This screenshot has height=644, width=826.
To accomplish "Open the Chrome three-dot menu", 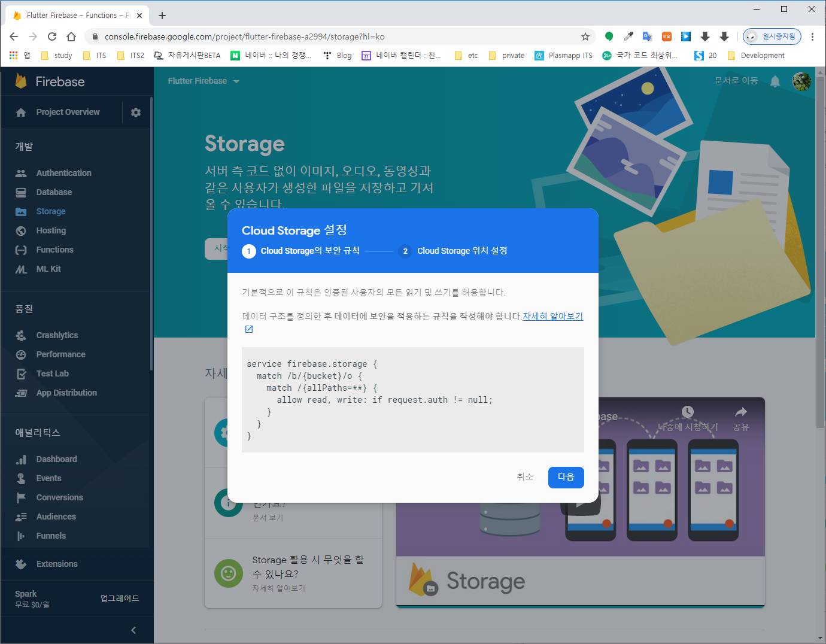I will point(812,37).
